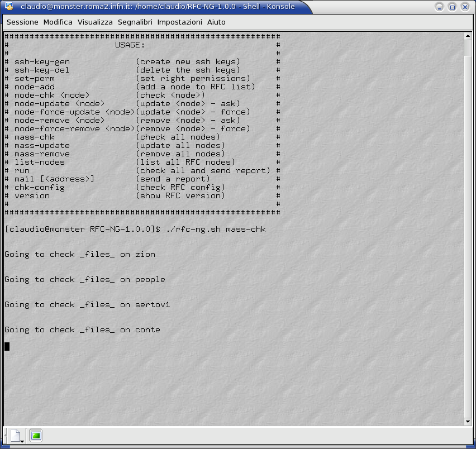Image resolution: width=476 pixels, height=449 pixels.
Task: Click the 'mass-update' command text
Action: (42, 146)
